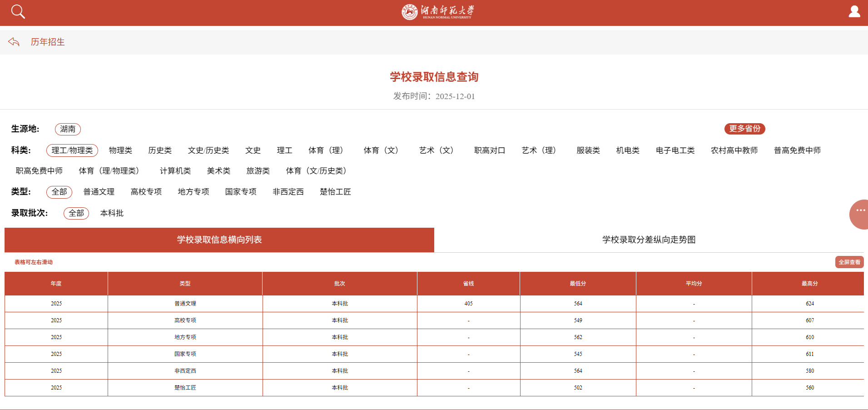
Task: Click the 年度 column header
Action: 56,284
